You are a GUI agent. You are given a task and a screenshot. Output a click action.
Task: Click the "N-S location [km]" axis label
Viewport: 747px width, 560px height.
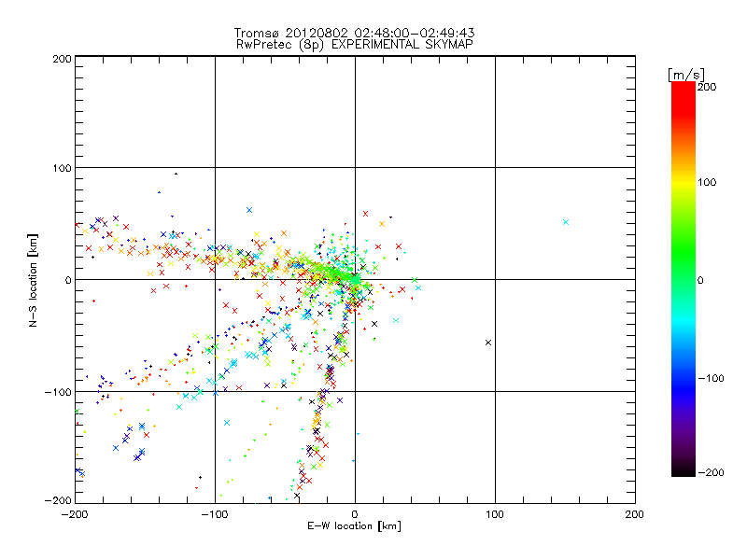click(33, 280)
